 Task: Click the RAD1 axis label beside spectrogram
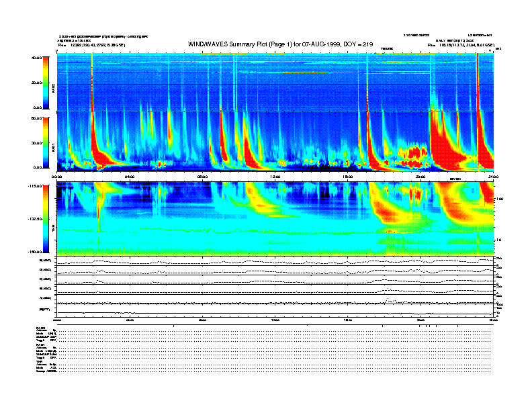point(53,147)
